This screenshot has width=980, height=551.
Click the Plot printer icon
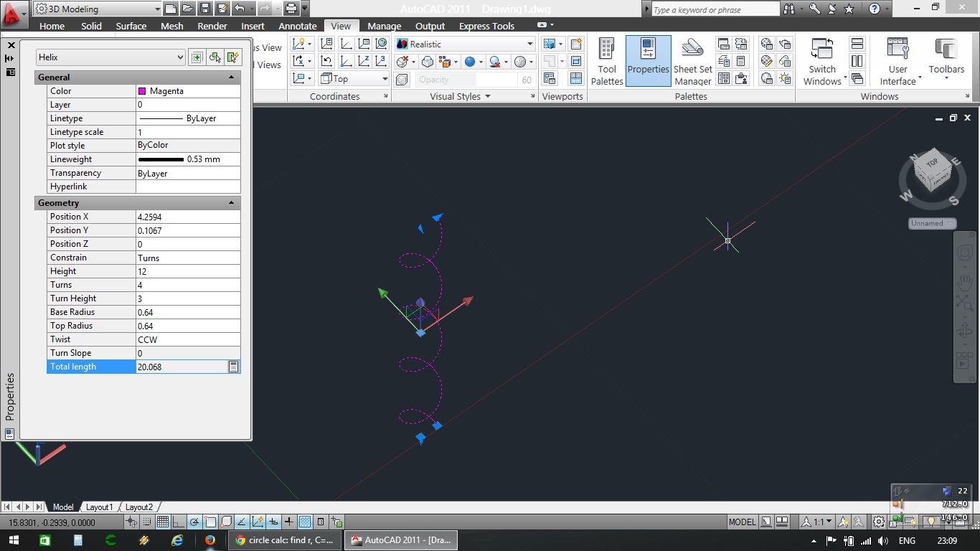coord(291,9)
